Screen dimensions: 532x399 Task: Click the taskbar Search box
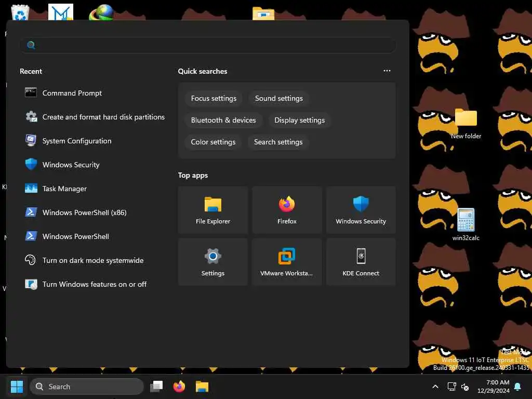pos(87,387)
